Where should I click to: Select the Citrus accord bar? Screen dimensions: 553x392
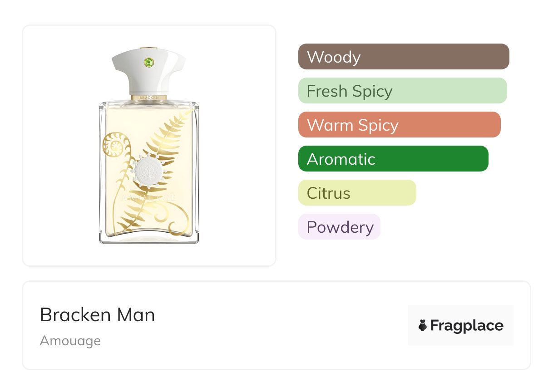pos(357,193)
